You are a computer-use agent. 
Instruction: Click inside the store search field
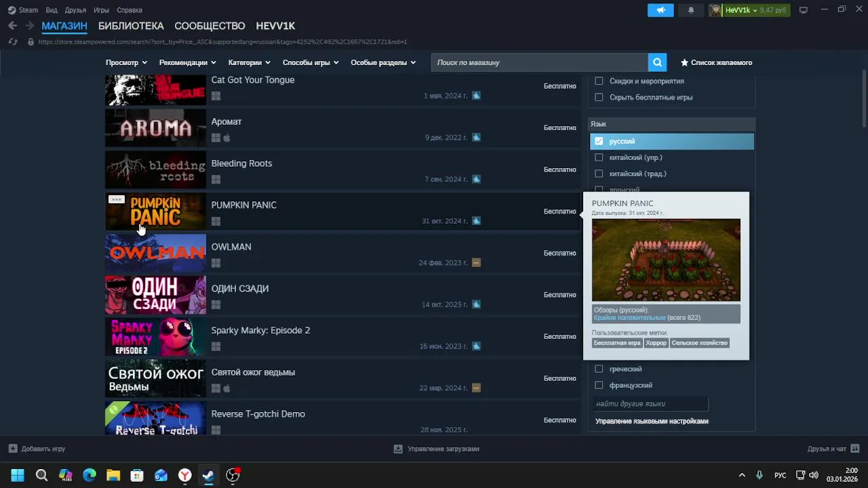point(539,62)
